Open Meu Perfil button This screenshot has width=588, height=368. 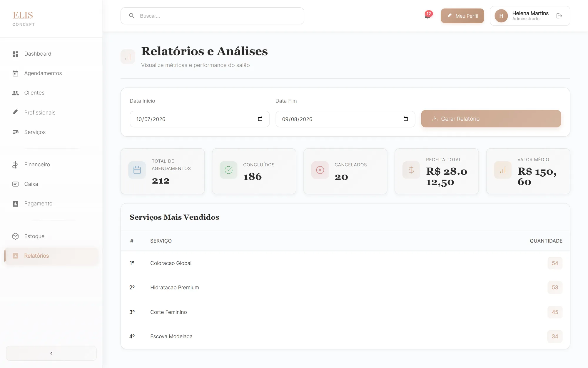pos(462,16)
